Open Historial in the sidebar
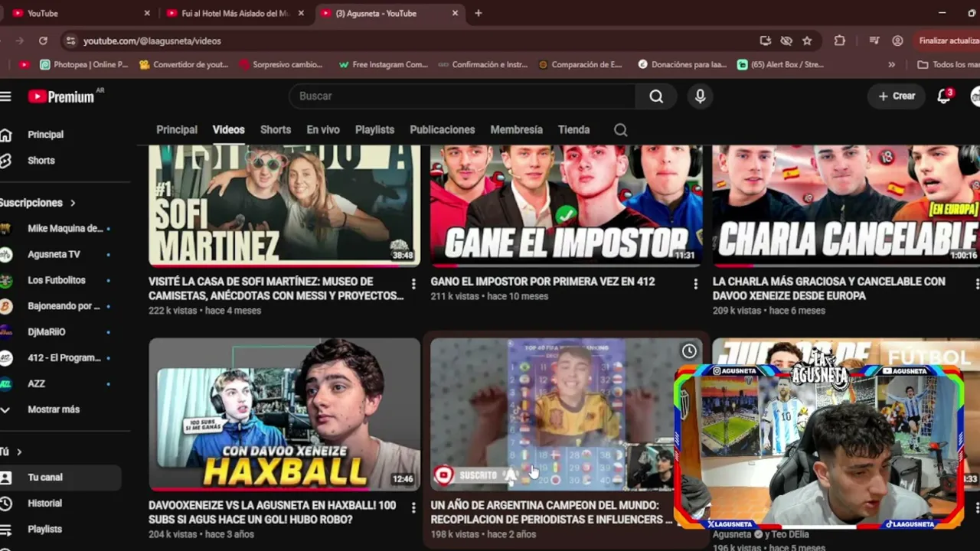 (x=44, y=504)
